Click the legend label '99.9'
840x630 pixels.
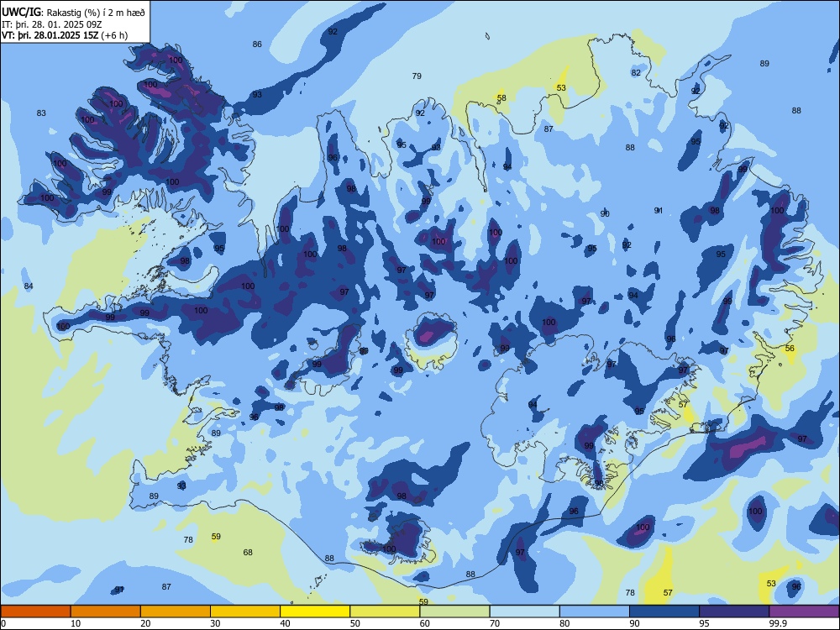(x=778, y=623)
